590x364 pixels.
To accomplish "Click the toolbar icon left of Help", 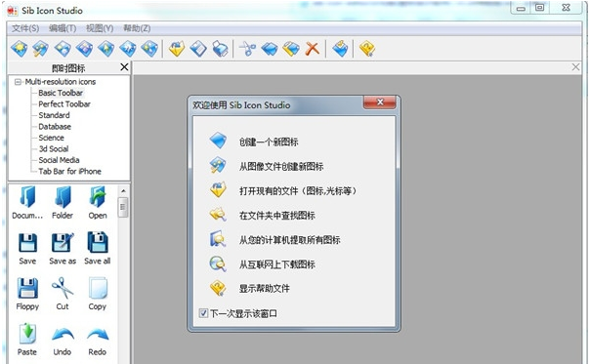I will tap(340, 49).
